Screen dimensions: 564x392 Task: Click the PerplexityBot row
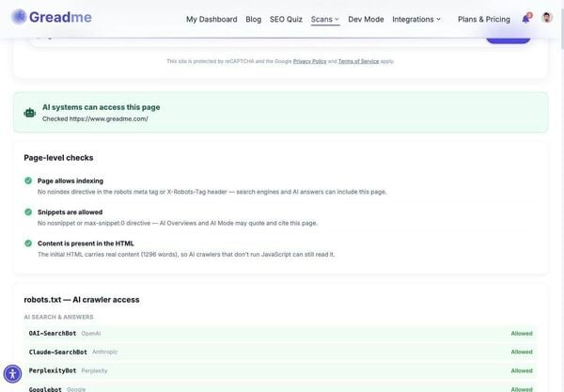pyautogui.click(x=280, y=370)
